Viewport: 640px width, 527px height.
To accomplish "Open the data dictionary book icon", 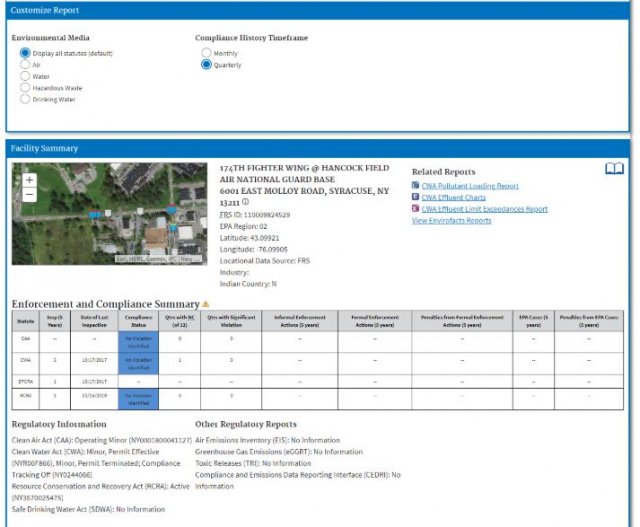I will (614, 169).
